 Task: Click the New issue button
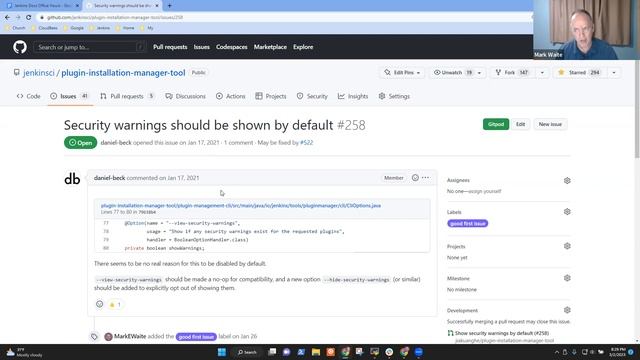(550, 124)
